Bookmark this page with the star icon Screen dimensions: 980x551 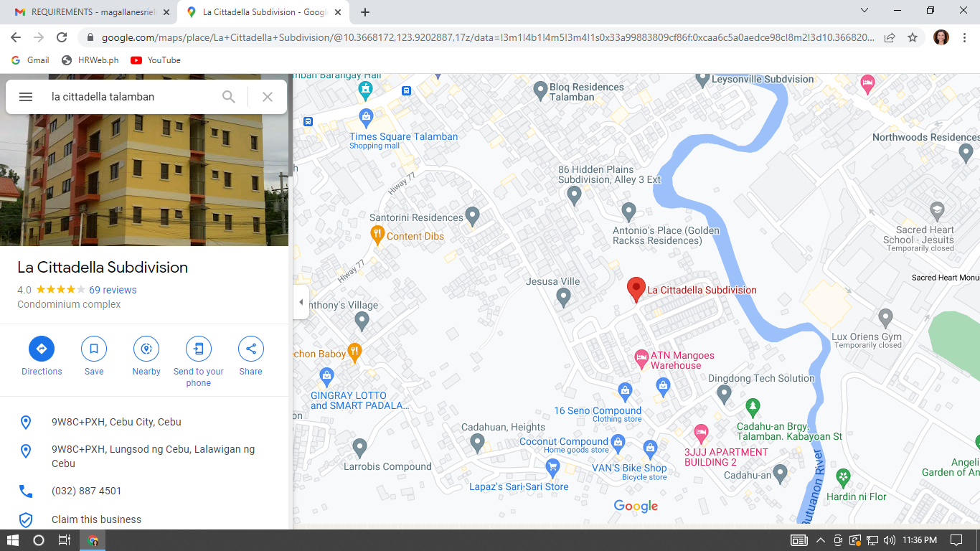coord(913,37)
